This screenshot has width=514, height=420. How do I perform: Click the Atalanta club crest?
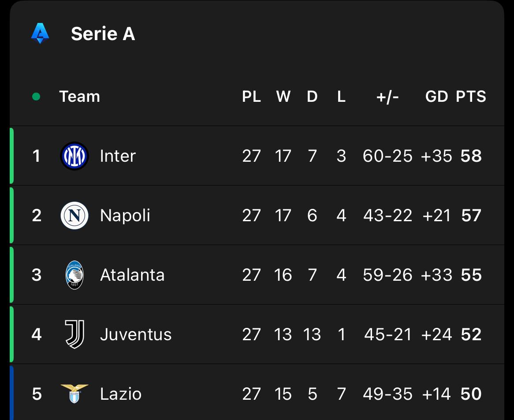[x=74, y=275]
